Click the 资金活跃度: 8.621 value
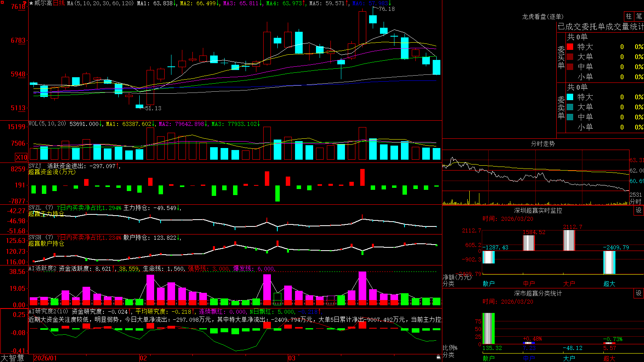Viewport: 644px width, 362px height. (x=85, y=268)
